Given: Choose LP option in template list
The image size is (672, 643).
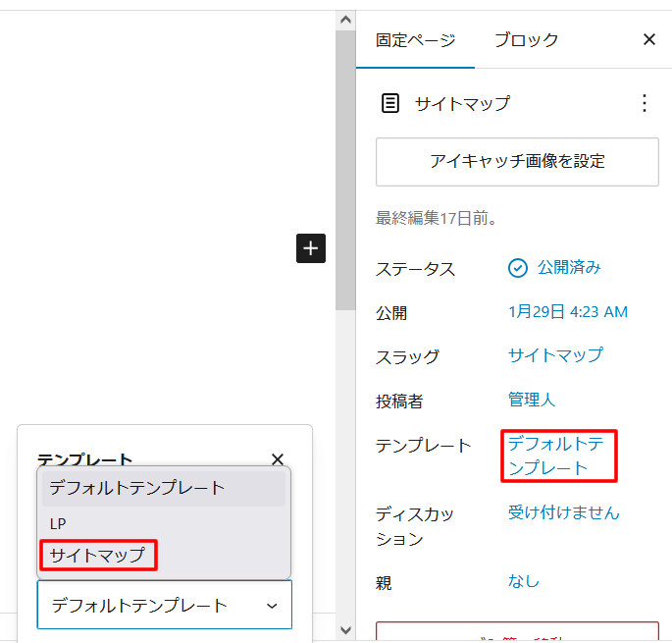Looking at the screenshot, I should 59,523.
